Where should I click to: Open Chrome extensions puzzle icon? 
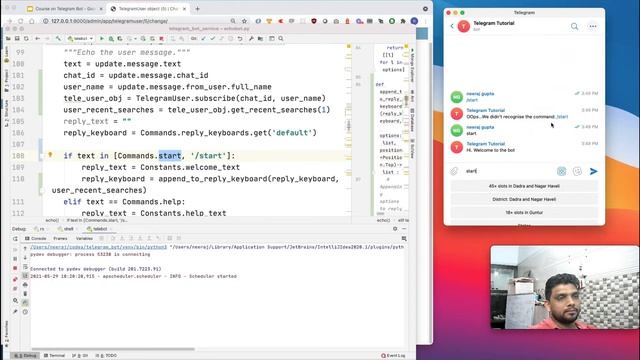403,21
